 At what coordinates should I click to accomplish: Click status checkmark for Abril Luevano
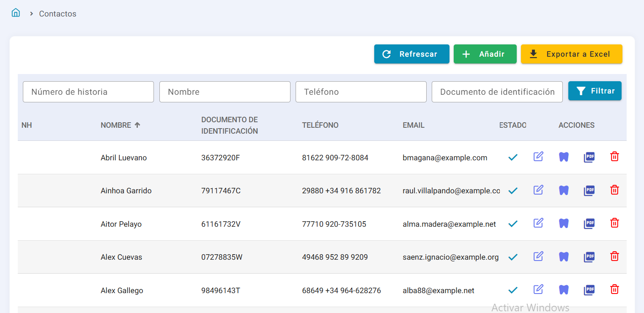[513, 157]
